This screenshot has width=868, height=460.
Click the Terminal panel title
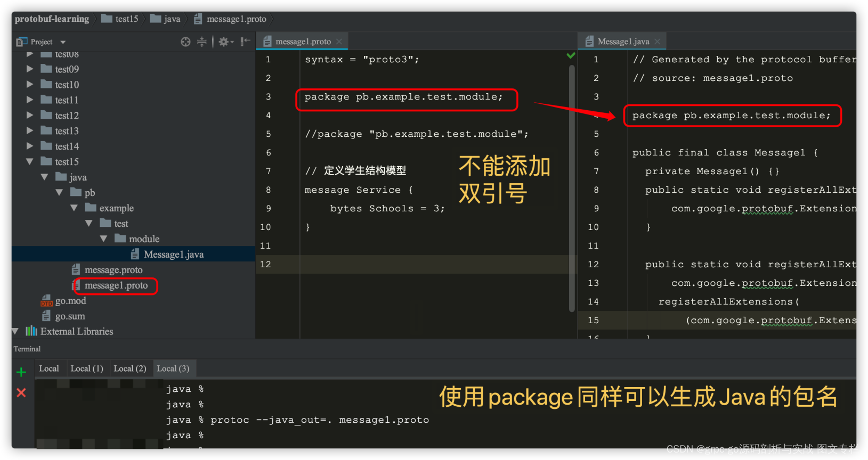click(27, 349)
